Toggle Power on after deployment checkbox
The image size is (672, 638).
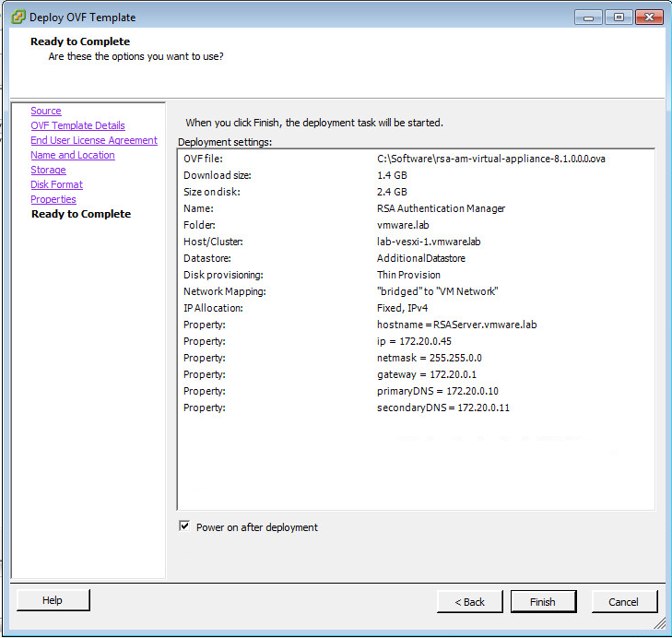184,526
